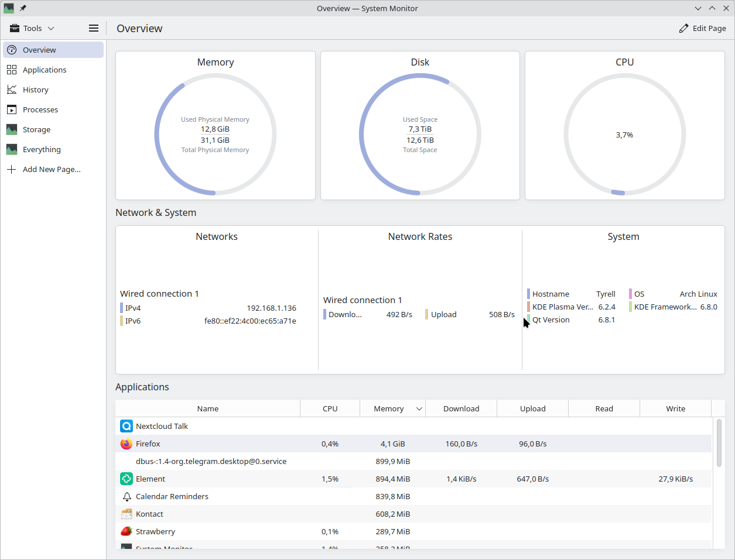This screenshot has height=560, width=735.
Task: Click the Nextcloud Talk icon
Action: 127,426
